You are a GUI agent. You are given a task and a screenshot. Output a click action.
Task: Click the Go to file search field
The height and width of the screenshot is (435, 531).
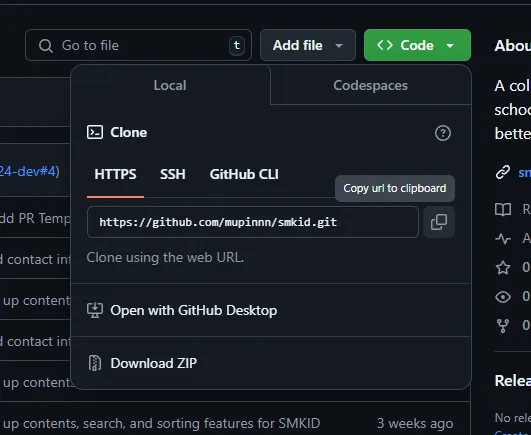pyautogui.click(x=138, y=45)
